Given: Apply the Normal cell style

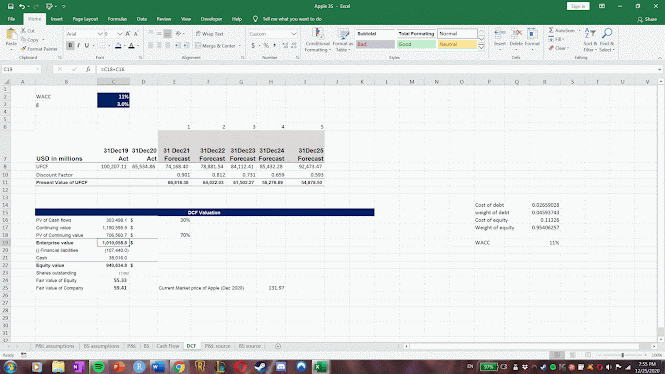Looking at the screenshot, I should click(457, 33).
